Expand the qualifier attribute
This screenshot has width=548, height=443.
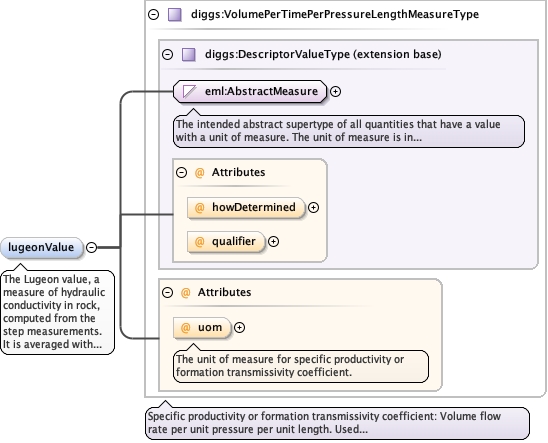(x=273, y=241)
